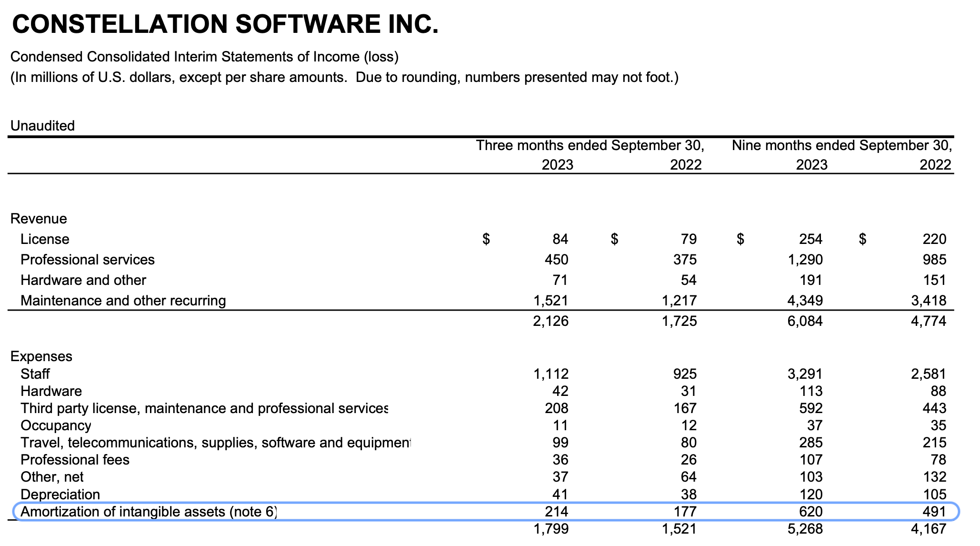Image resolution: width=980 pixels, height=546 pixels.
Task: Select 'Amortization of intangible assets (note 6)'
Action: coord(149,512)
